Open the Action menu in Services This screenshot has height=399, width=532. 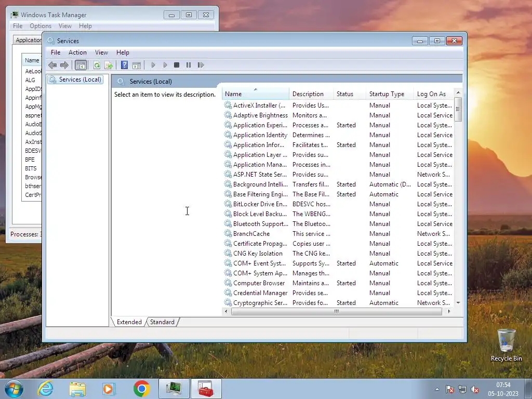pyautogui.click(x=77, y=52)
